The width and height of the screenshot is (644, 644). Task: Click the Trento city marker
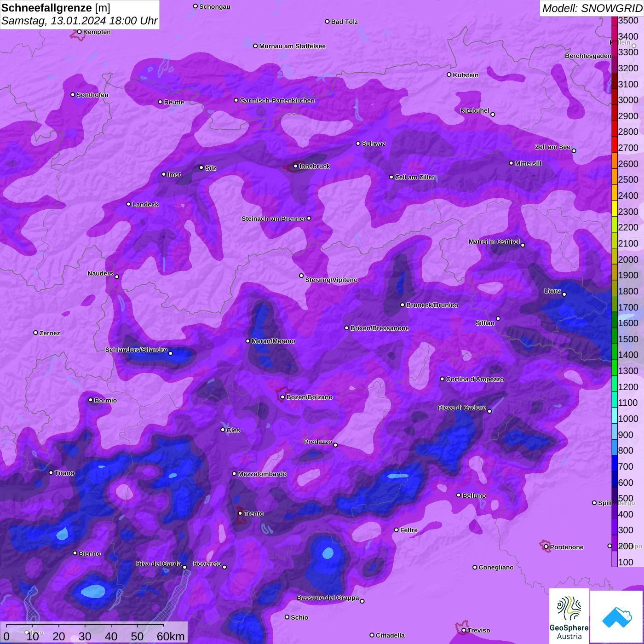tap(240, 513)
